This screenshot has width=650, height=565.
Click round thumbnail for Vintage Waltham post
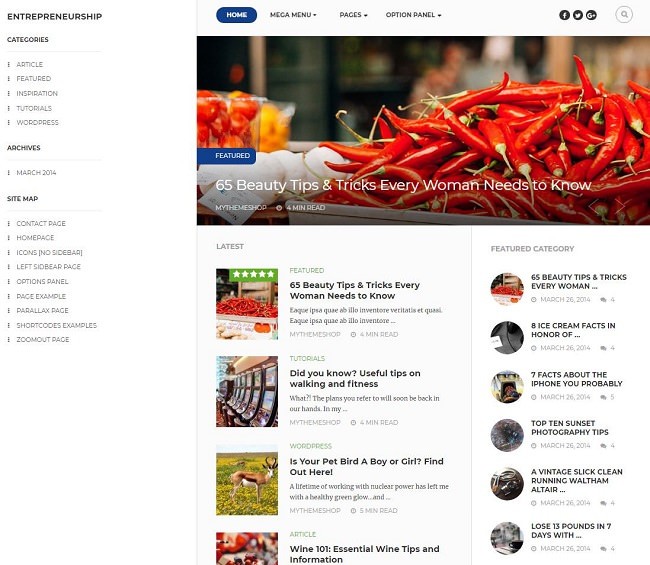507,484
